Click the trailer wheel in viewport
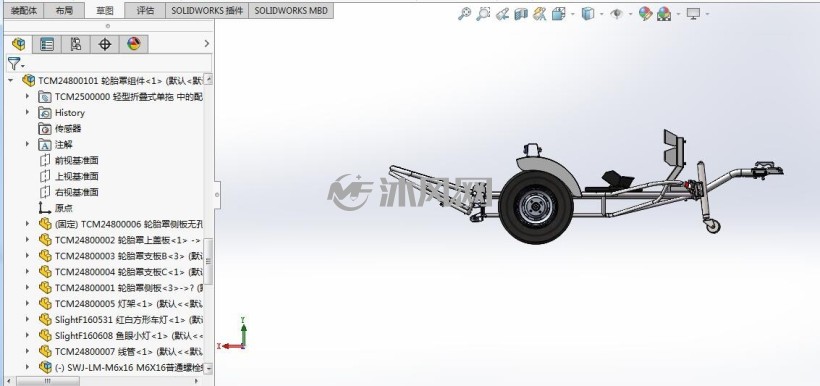 click(536, 207)
